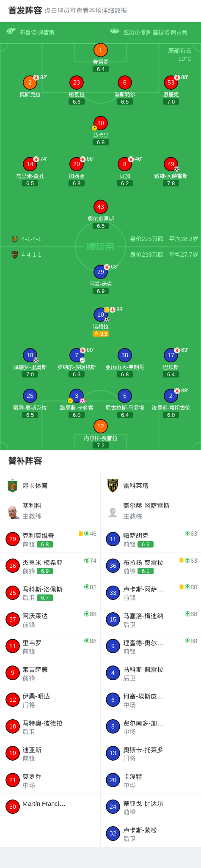Open 诺格拉 number 10 player details
Image resolution: width=201 pixels, height=868 pixels.
pos(100,315)
